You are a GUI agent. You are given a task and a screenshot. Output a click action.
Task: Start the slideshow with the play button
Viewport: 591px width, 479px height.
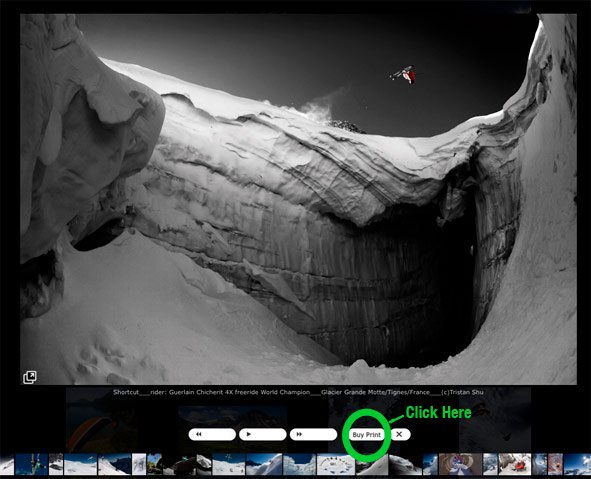(x=263, y=434)
